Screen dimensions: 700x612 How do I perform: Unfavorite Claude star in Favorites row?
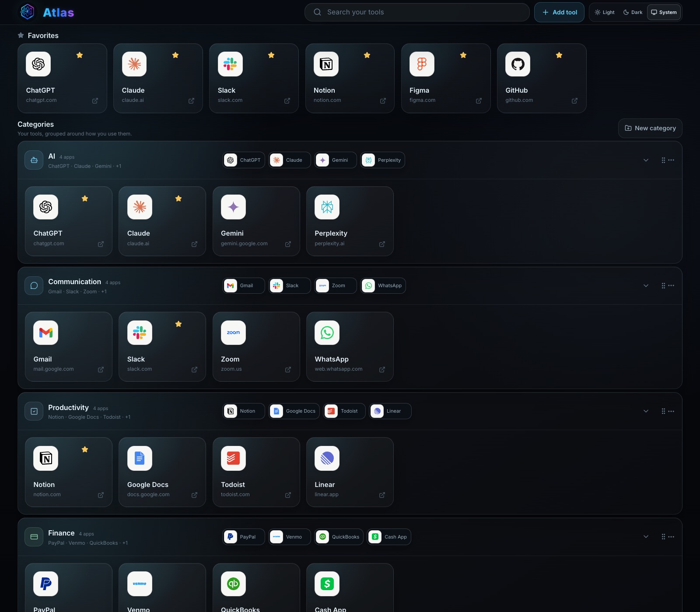click(175, 55)
